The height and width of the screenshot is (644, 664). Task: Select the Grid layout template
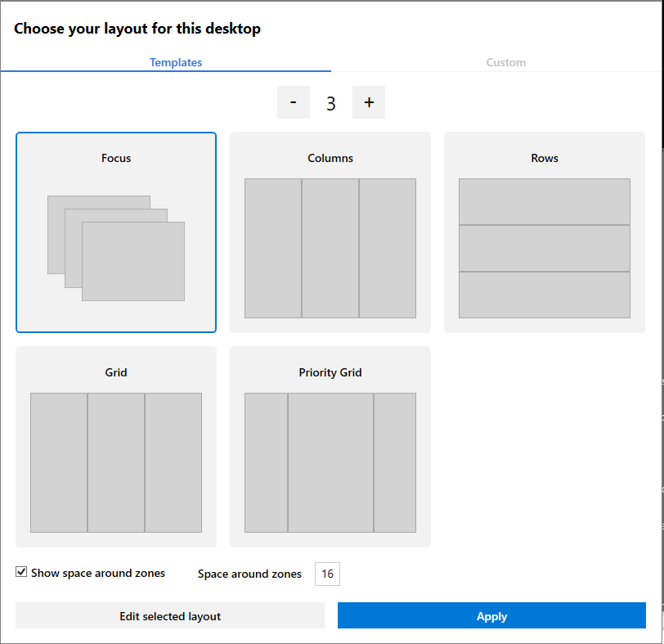[116, 447]
